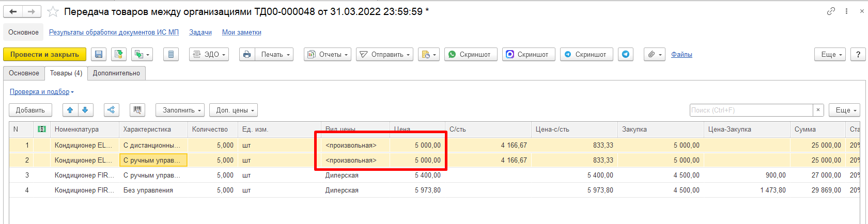Select the 29 869,00 sum cell
The height and width of the screenshot is (224, 868).
point(818,190)
